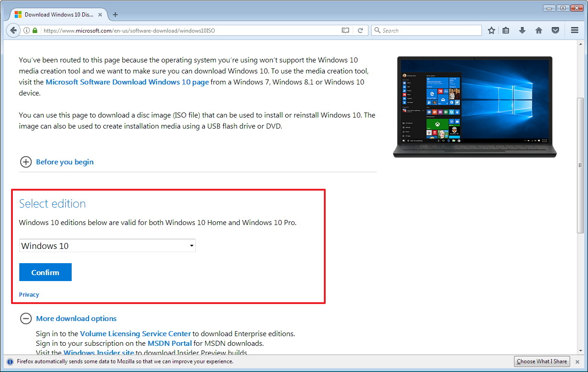Open the Windows 10 edition dropdown
Image resolution: width=588 pixels, height=372 pixels.
pyautogui.click(x=107, y=246)
